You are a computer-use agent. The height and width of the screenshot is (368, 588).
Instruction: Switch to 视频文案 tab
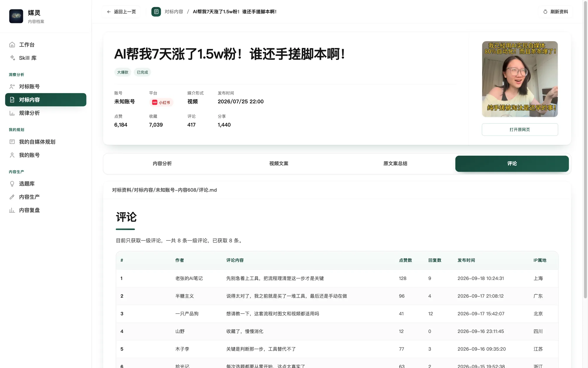point(279,164)
